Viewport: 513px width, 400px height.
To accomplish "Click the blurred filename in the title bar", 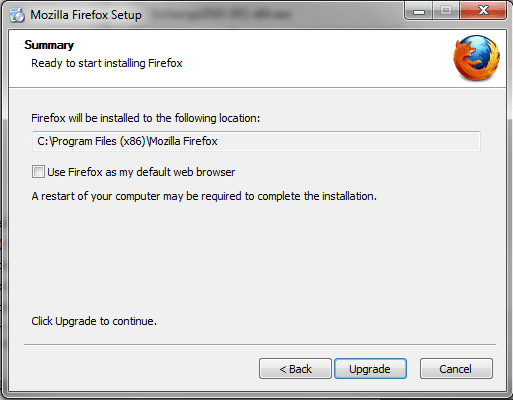I will (x=221, y=14).
